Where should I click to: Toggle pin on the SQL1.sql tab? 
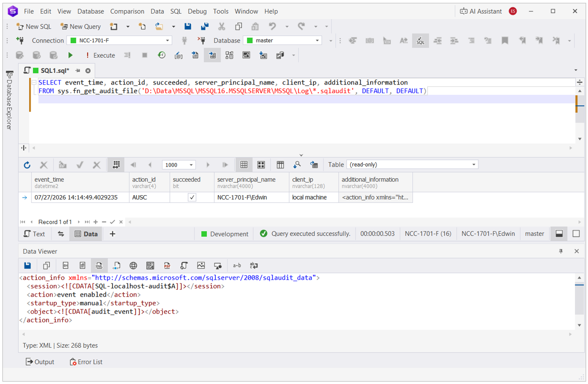point(78,71)
